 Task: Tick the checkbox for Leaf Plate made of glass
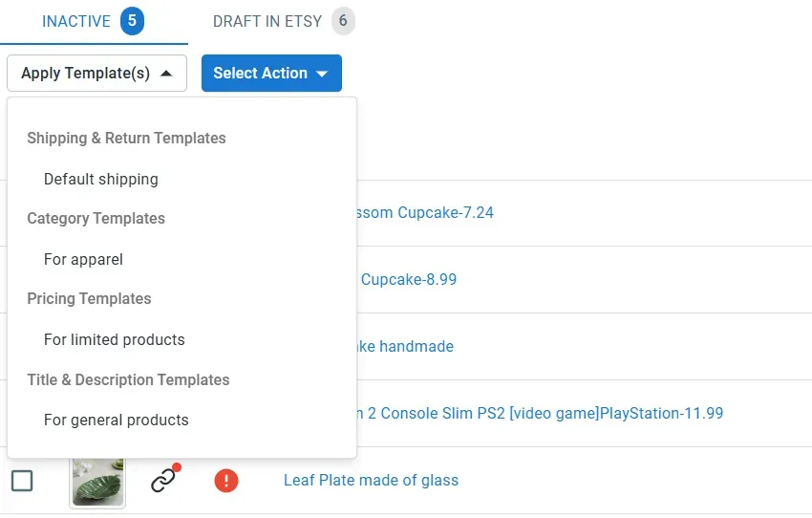click(x=22, y=481)
